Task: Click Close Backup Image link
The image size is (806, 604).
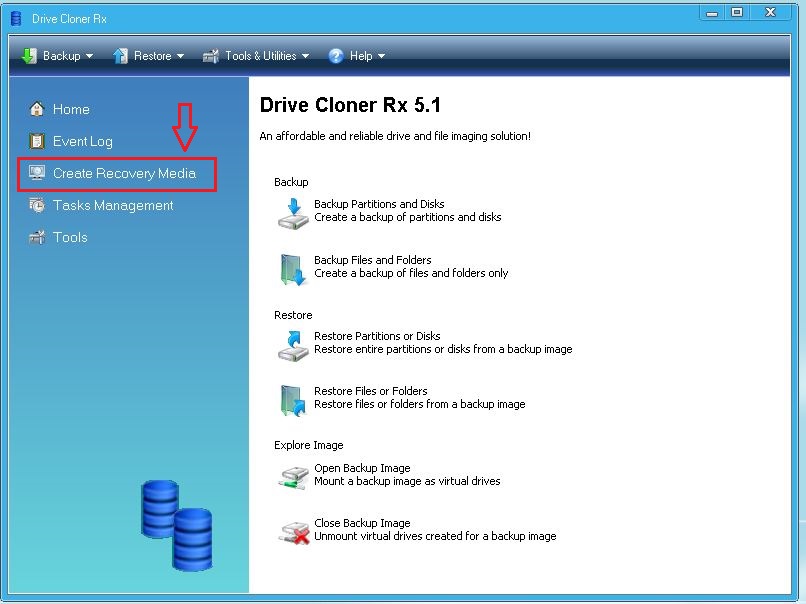Action: pyautogui.click(x=362, y=523)
